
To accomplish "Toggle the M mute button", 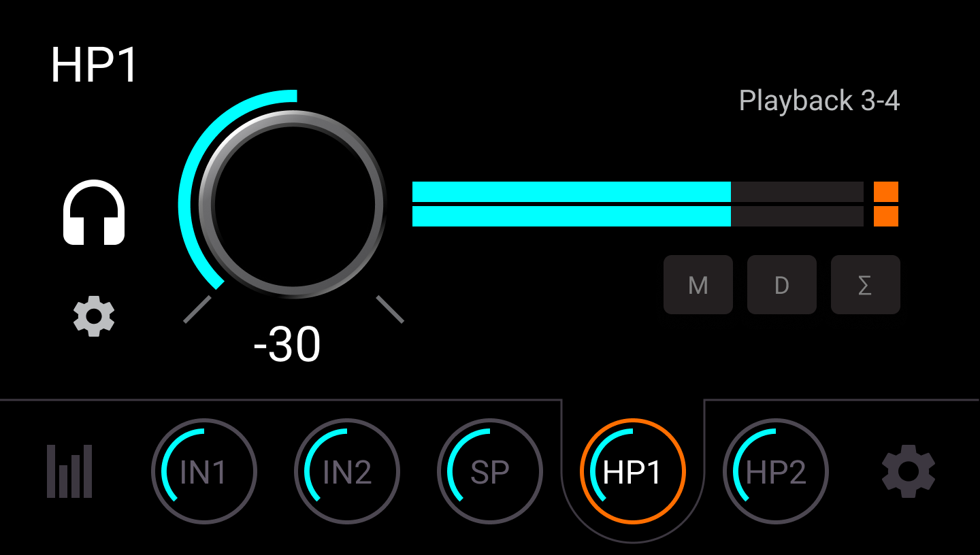I will click(x=698, y=285).
